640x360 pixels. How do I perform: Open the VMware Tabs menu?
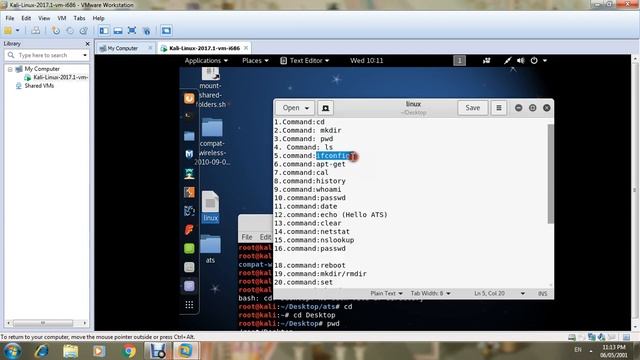point(79,18)
